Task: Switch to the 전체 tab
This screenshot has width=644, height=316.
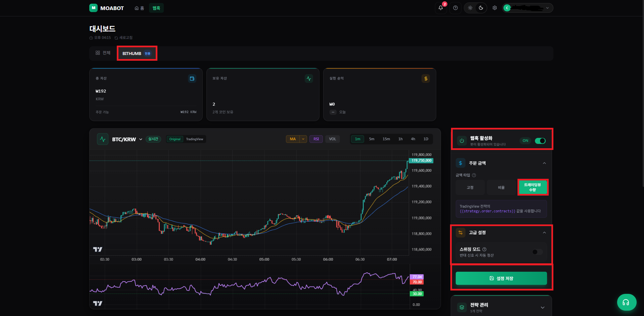Action: (103, 53)
